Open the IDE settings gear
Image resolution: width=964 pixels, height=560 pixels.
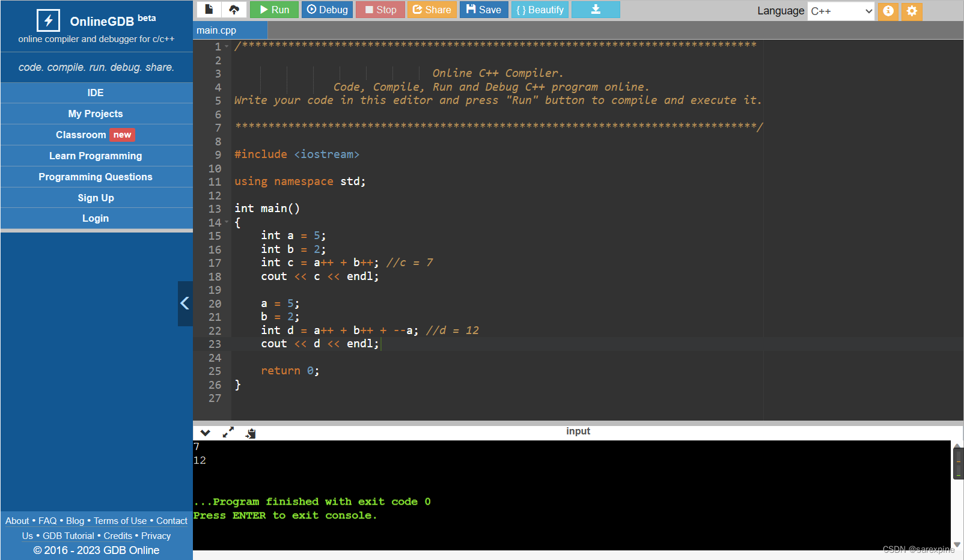[912, 11]
